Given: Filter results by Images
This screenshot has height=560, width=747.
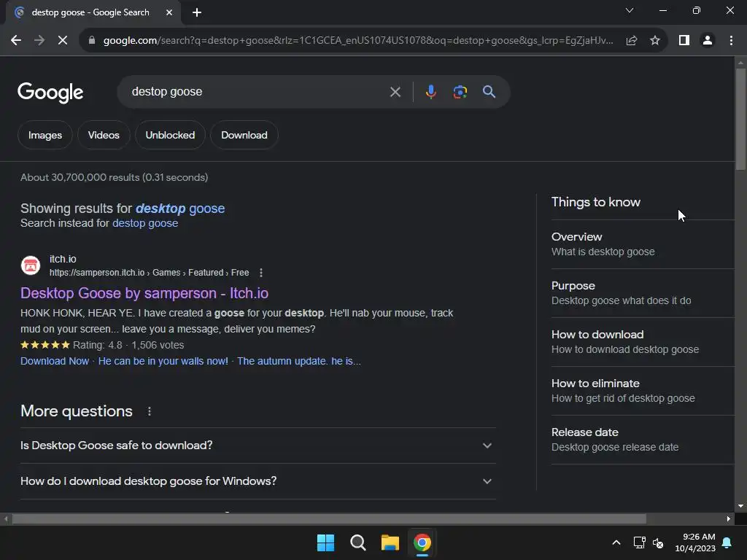Looking at the screenshot, I should [44, 135].
